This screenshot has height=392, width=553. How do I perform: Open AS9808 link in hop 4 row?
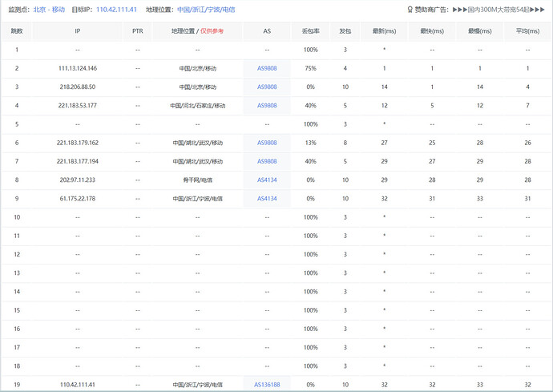(267, 106)
